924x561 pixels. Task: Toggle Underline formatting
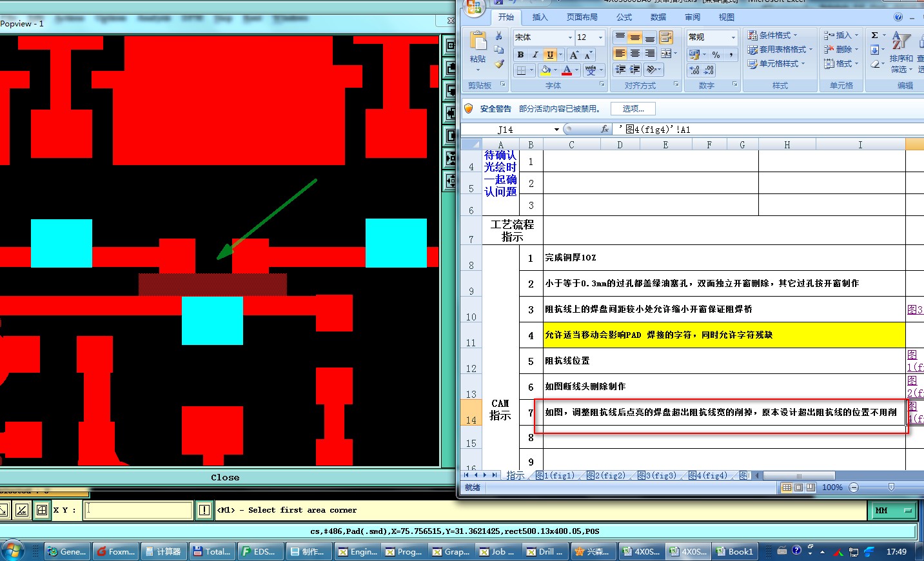549,55
